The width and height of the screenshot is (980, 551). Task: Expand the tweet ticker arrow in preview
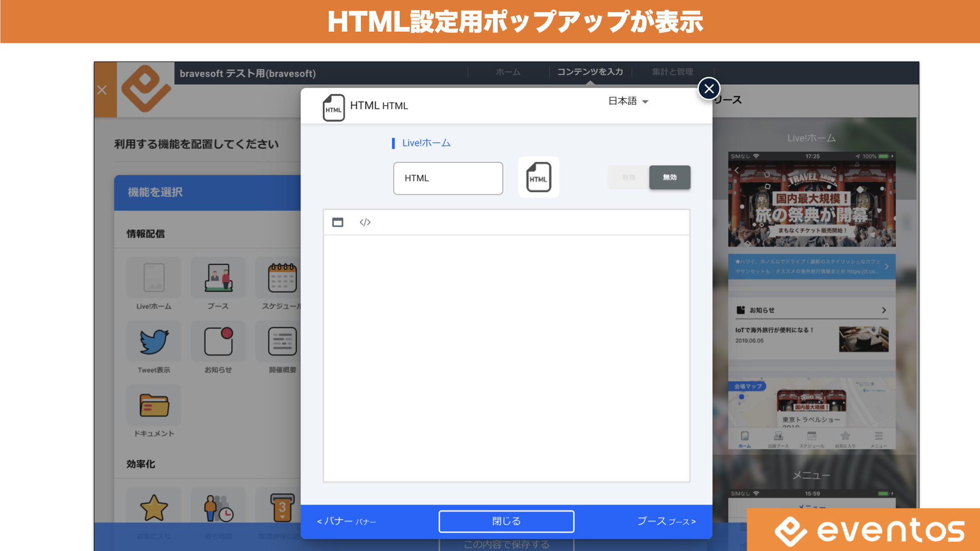click(887, 266)
